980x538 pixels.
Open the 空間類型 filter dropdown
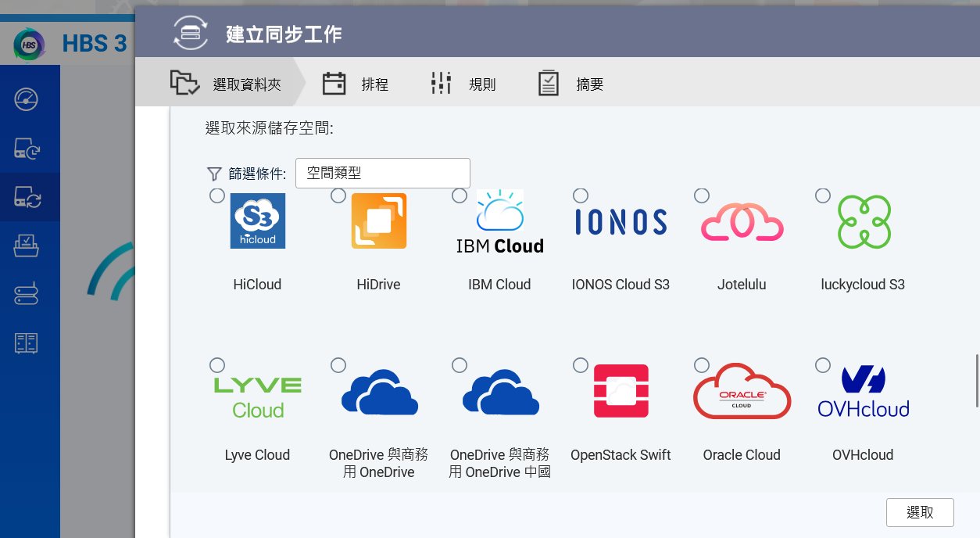point(382,173)
